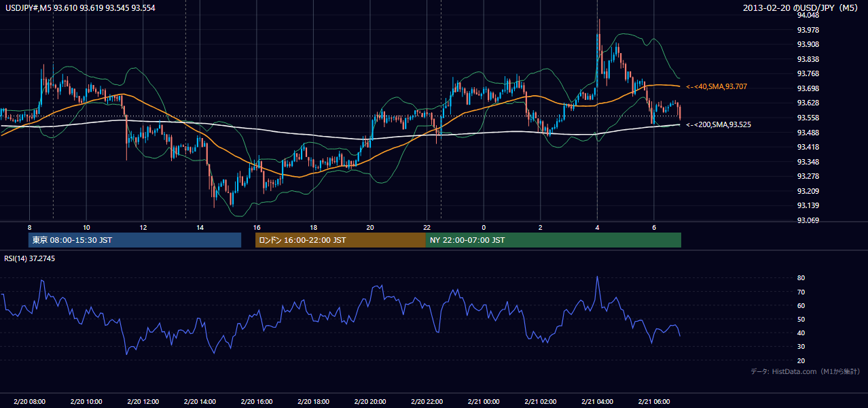Click hour label 6 under price chart

point(653,226)
